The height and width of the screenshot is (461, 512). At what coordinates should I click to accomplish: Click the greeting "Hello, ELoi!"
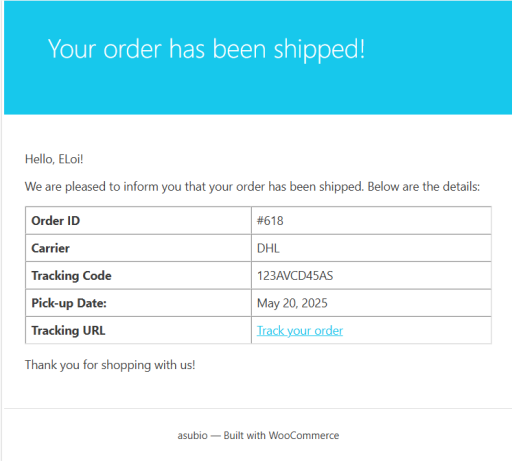pos(54,159)
